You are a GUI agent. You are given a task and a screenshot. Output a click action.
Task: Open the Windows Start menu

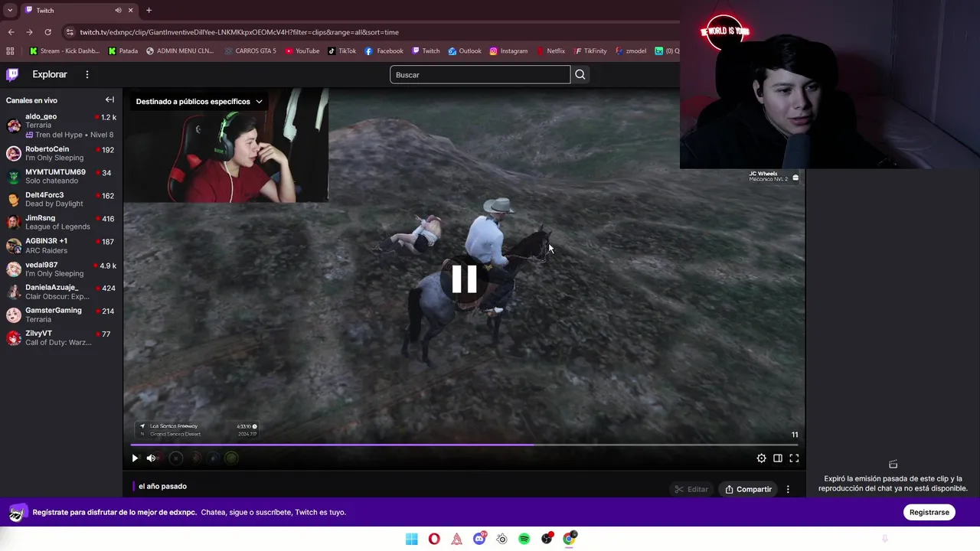tap(412, 539)
